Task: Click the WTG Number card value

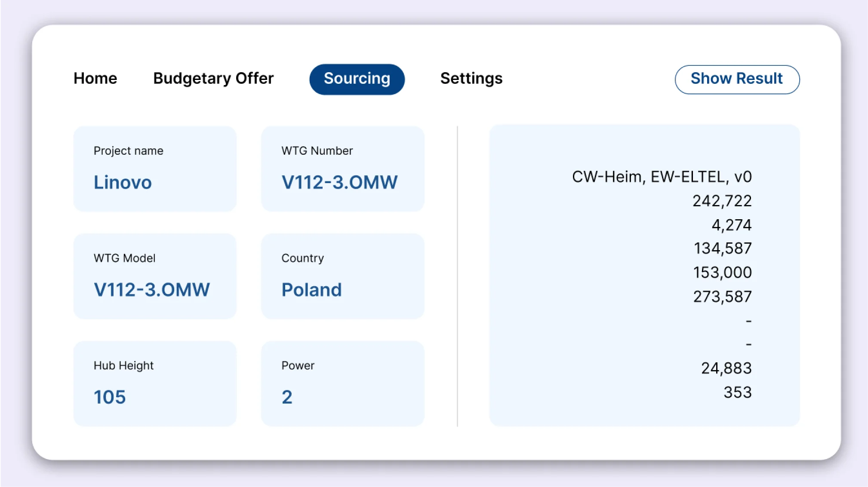Action: click(340, 182)
